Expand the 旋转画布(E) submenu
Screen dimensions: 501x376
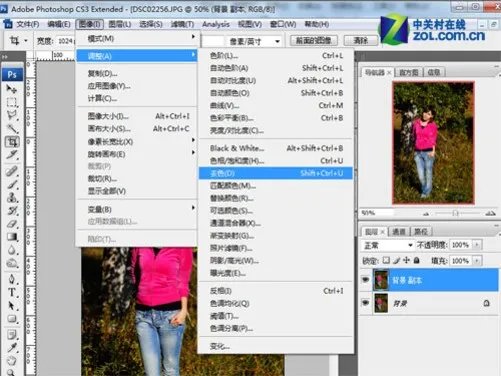point(136,154)
